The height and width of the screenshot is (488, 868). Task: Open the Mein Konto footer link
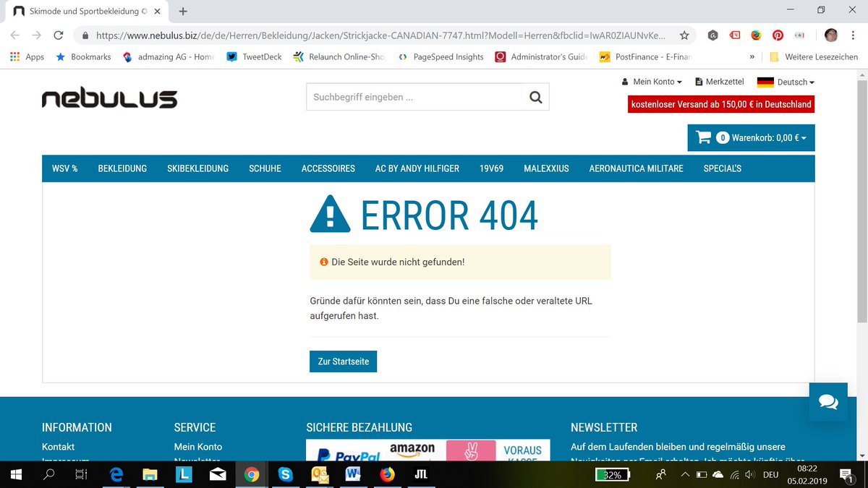click(x=198, y=447)
